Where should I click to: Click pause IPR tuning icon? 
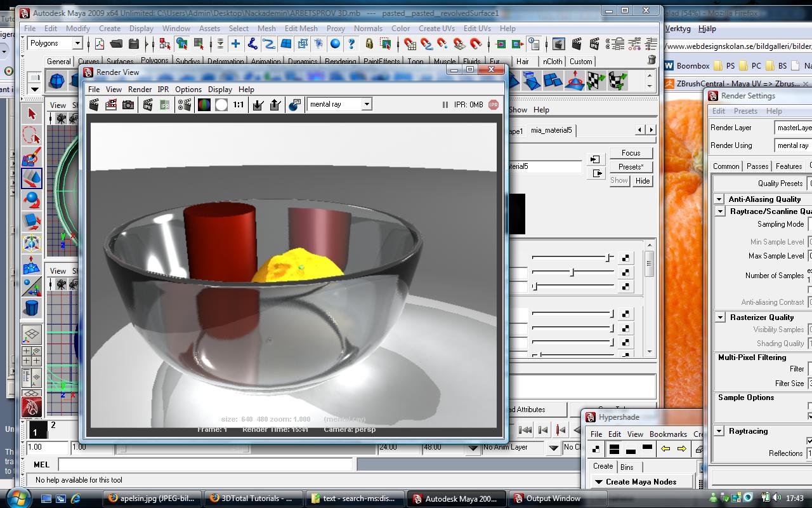445,105
